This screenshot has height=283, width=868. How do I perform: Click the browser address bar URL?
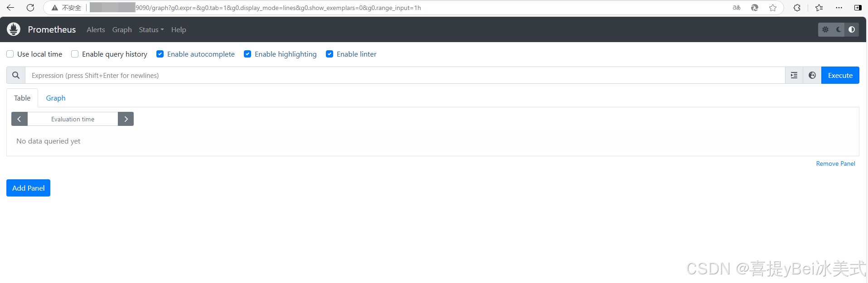[x=278, y=8]
